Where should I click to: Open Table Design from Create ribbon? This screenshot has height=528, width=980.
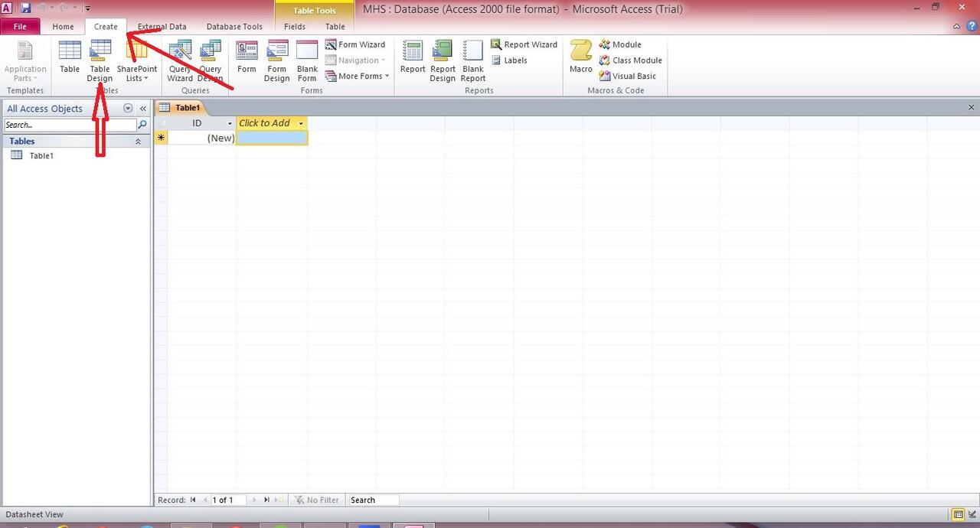click(100, 60)
